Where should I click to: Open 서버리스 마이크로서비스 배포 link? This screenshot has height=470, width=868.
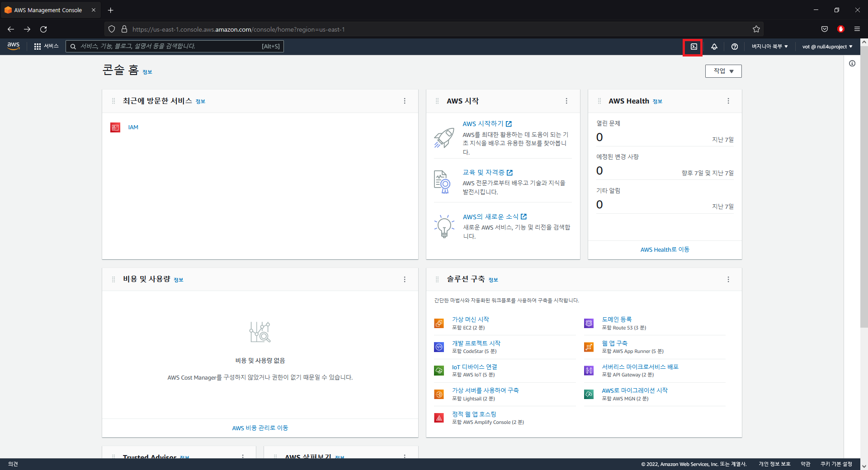(640, 367)
